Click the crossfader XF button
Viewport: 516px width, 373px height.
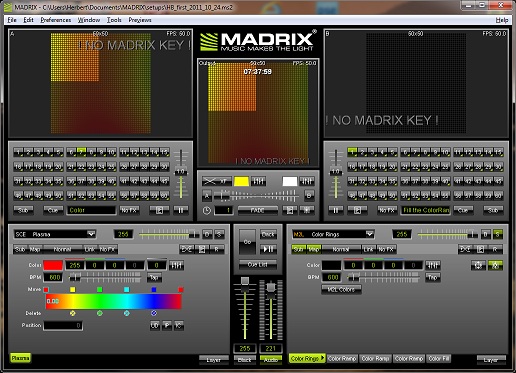[216, 181]
